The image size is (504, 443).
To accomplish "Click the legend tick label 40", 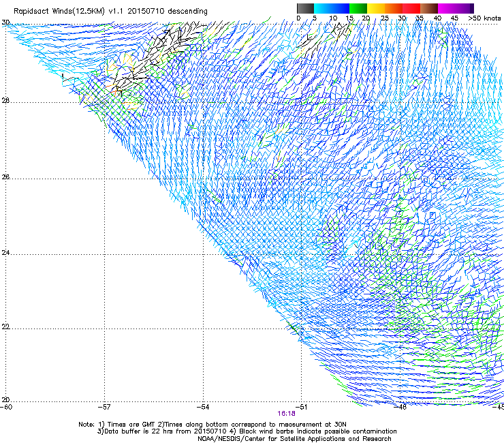I will (x=437, y=18).
